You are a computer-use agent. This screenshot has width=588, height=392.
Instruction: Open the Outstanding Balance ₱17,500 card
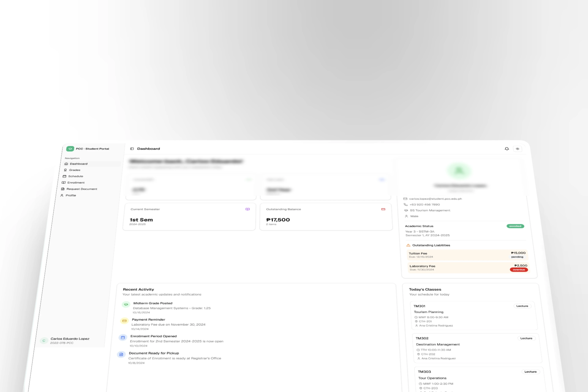pyautogui.click(x=326, y=217)
